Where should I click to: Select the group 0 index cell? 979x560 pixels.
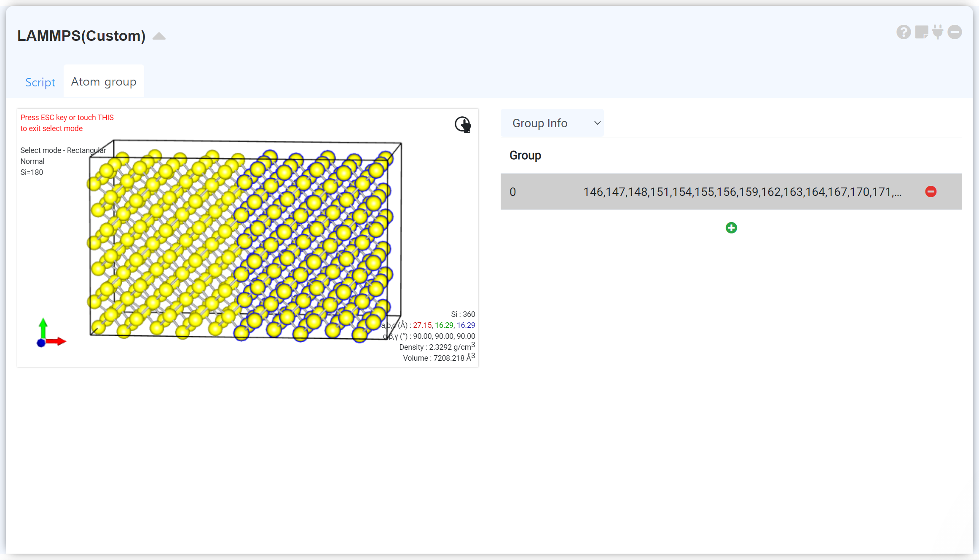513,192
